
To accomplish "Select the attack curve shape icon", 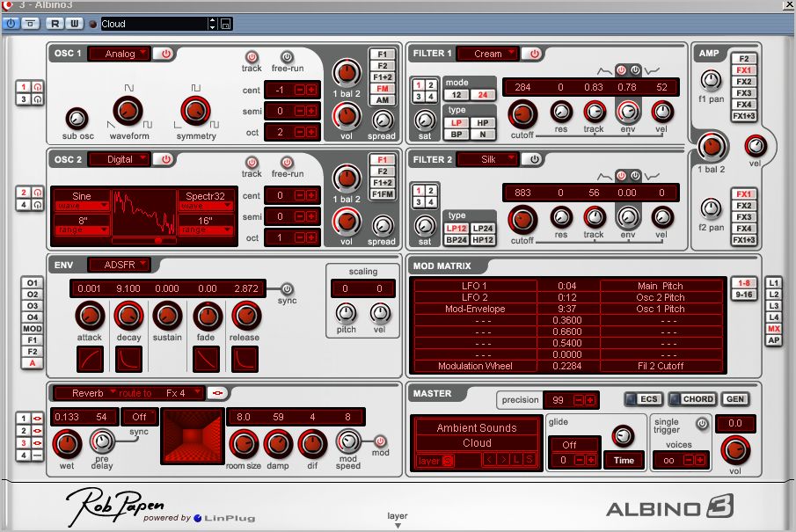I will 90,359.
